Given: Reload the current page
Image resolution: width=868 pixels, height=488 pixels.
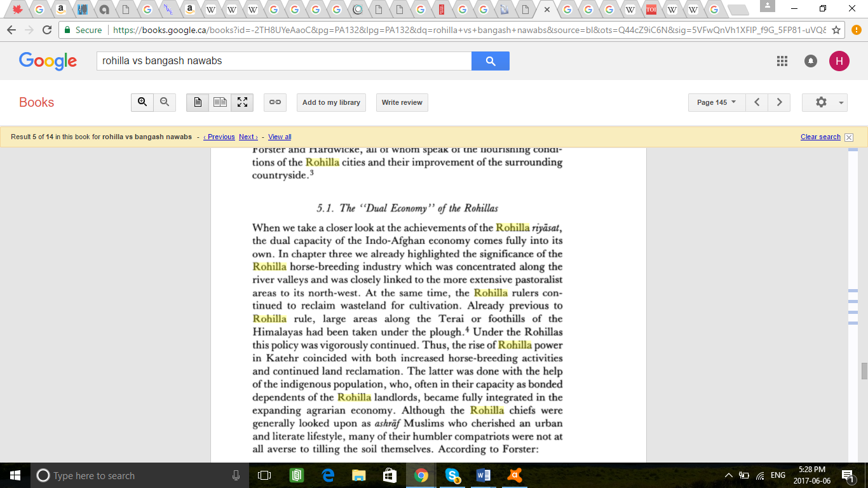Looking at the screenshot, I should [x=46, y=30].
